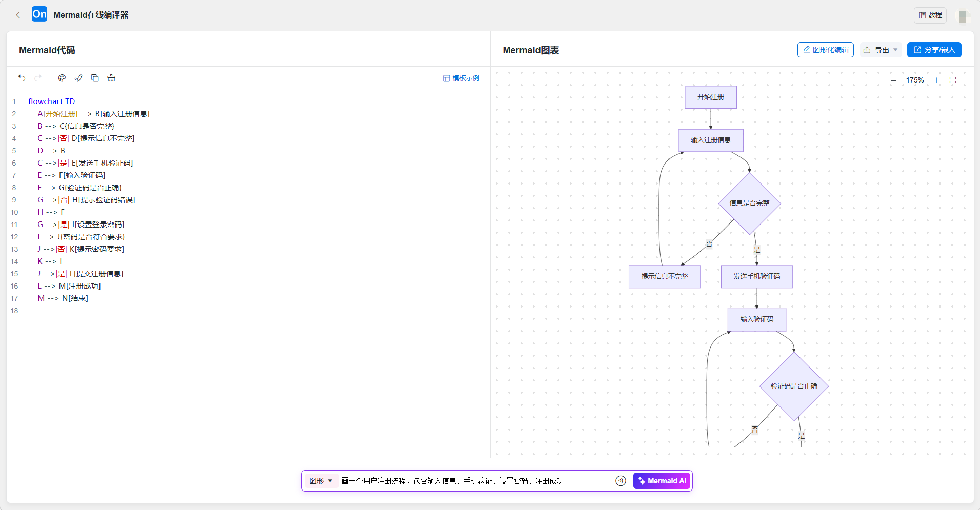Viewport: 980px width, 510px height.
Task: Click the 图形化编辑 graphical edit button
Action: pyautogui.click(x=825, y=50)
